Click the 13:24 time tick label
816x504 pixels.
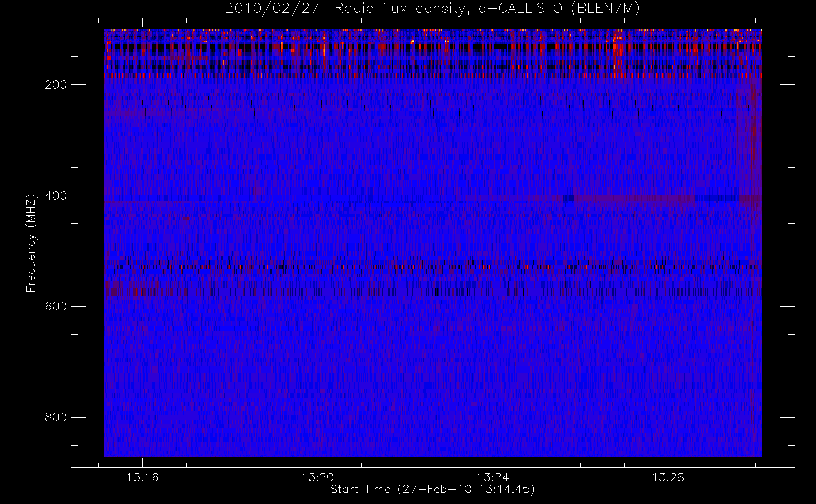493,477
